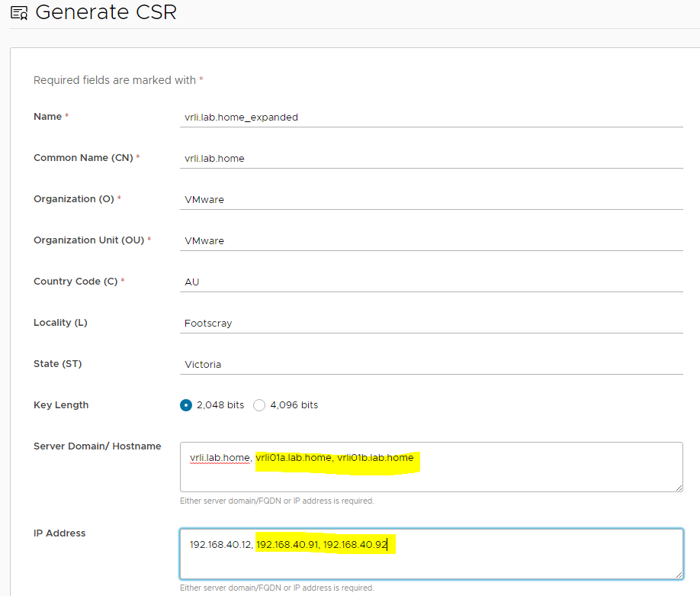Select the 4,096 bits key length
Screen dimensions: 700x596
click(259, 405)
